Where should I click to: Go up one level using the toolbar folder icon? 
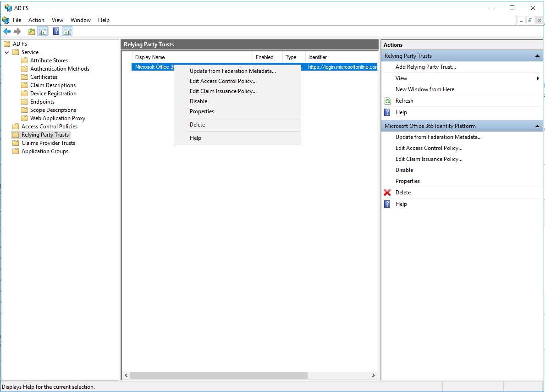pyautogui.click(x=32, y=32)
